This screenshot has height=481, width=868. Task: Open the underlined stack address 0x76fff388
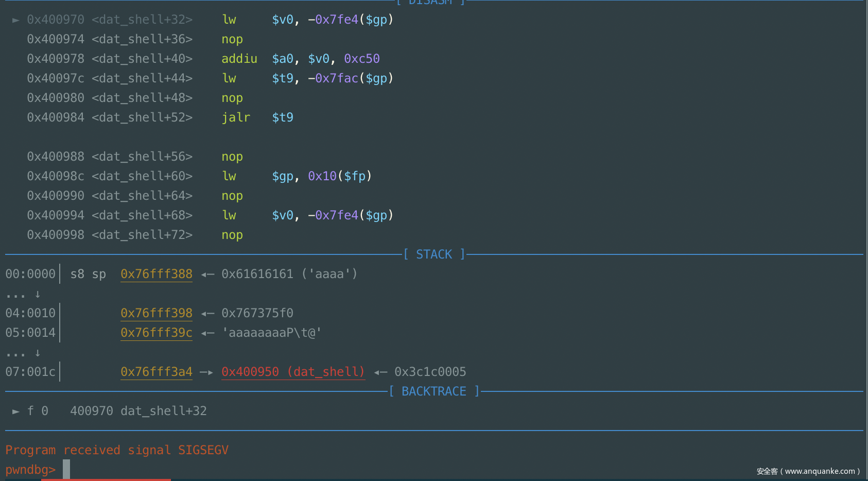click(x=156, y=274)
